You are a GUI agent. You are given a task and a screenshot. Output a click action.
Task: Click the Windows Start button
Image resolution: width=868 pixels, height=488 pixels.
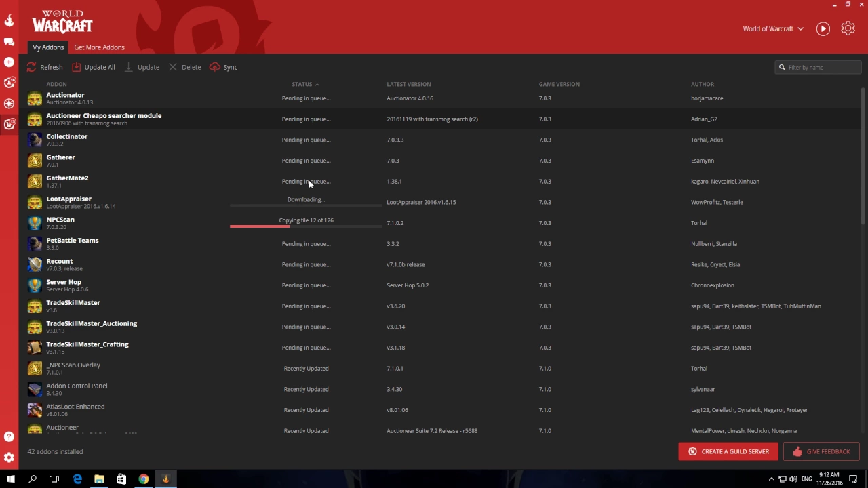pyautogui.click(x=10, y=479)
